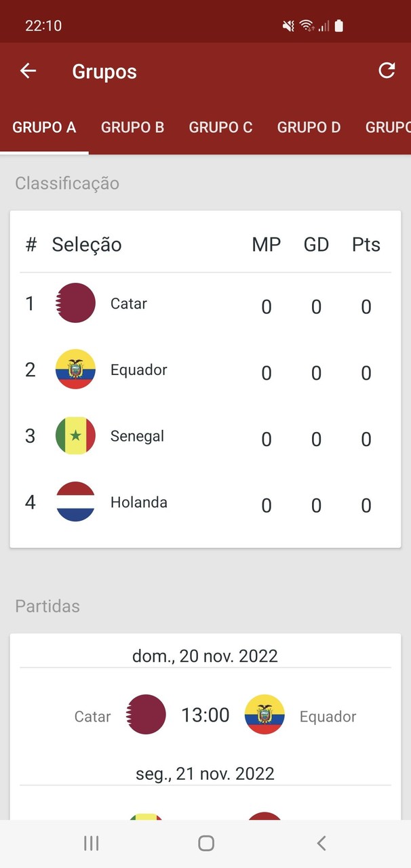411x868 pixels.
Task: Tap the back arrow in the Grupos header
Action: (x=28, y=71)
